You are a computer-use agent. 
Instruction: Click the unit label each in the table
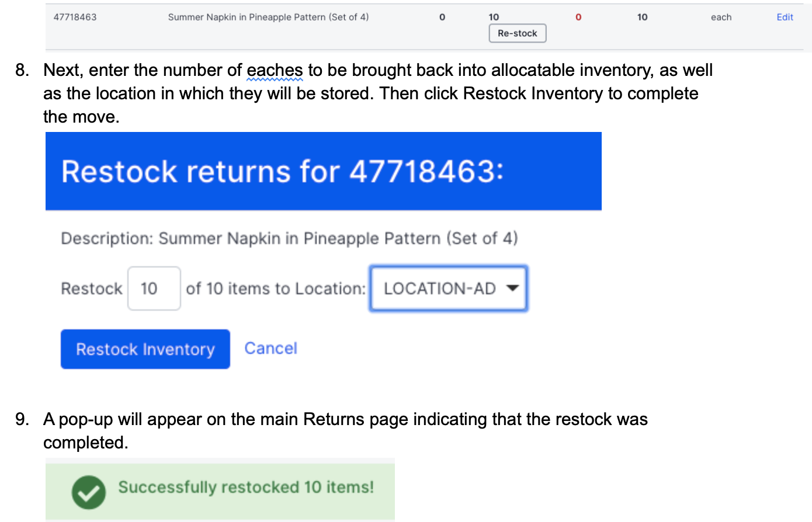tap(721, 17)
